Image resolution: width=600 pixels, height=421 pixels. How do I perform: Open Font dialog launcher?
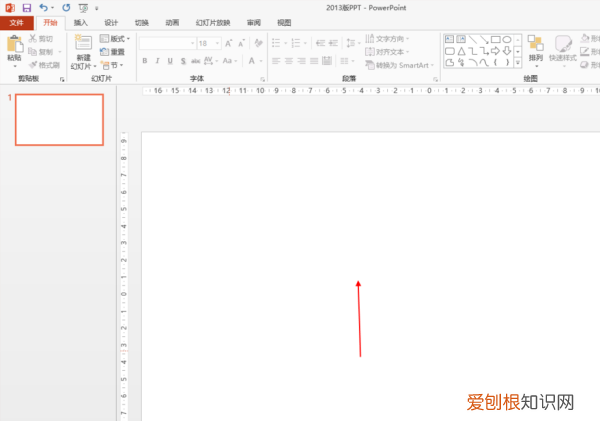coord(262,80)
